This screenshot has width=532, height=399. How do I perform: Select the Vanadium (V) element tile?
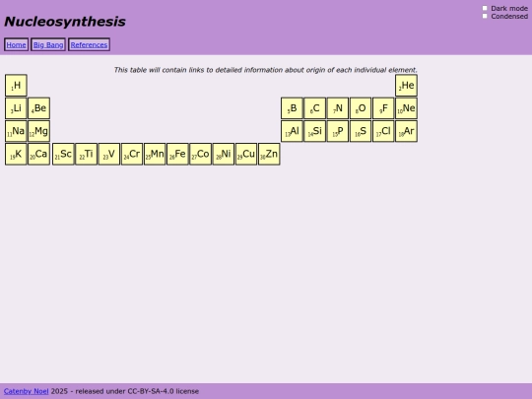coord(109,154)
